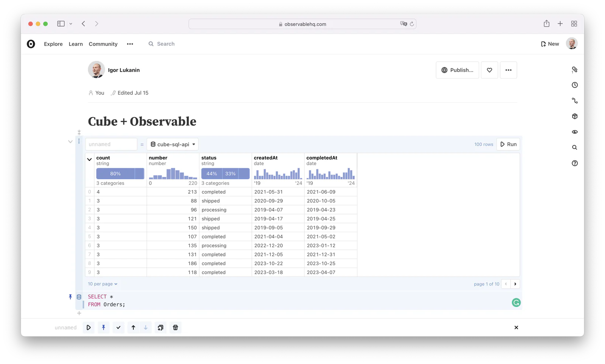Run the SQL cell
Screen dimensions: 605x364
508,144
